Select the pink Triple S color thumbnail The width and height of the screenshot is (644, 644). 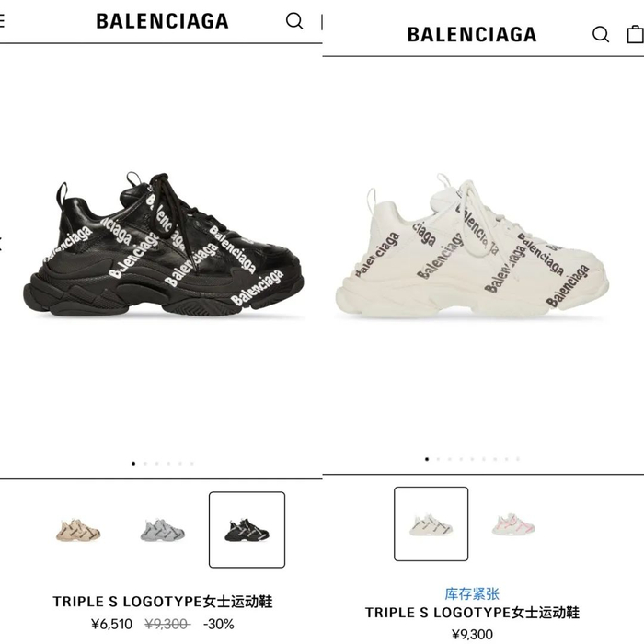(x=513, y=524)
